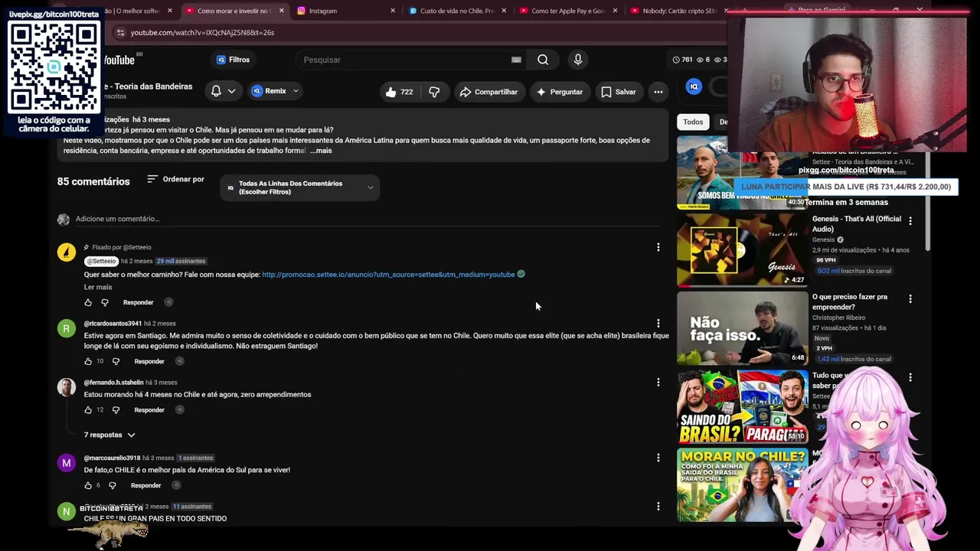Image resolution: width=980 pixels, height=551 pixels.
Task: Open the 'Morar no Chile?' video thumbnail
Action: click(x=742, y=484)
